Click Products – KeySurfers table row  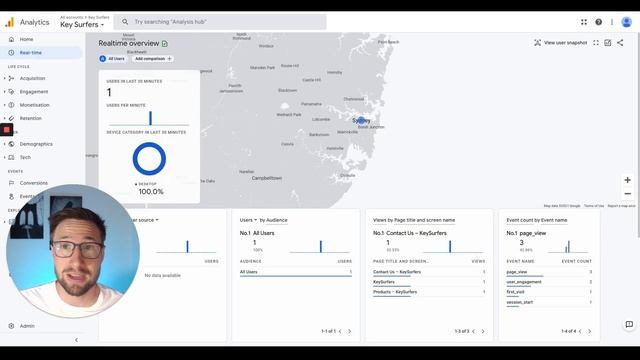(429, 292)
